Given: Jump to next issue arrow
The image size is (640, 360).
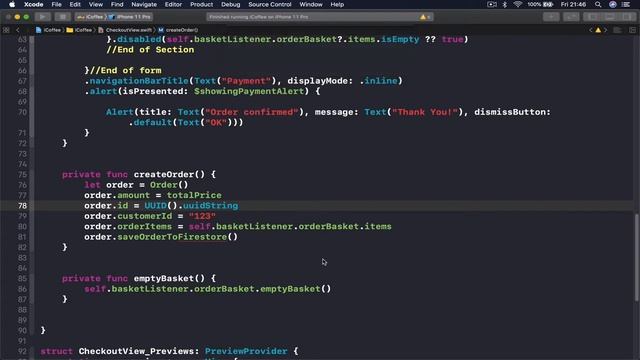Looking at the screenshot, I should point(605,30).
